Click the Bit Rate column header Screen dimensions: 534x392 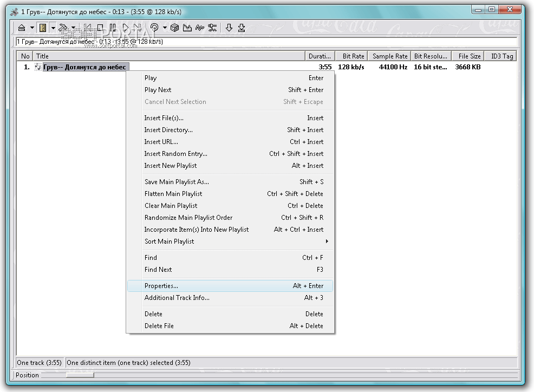click(x=351, y=56)
